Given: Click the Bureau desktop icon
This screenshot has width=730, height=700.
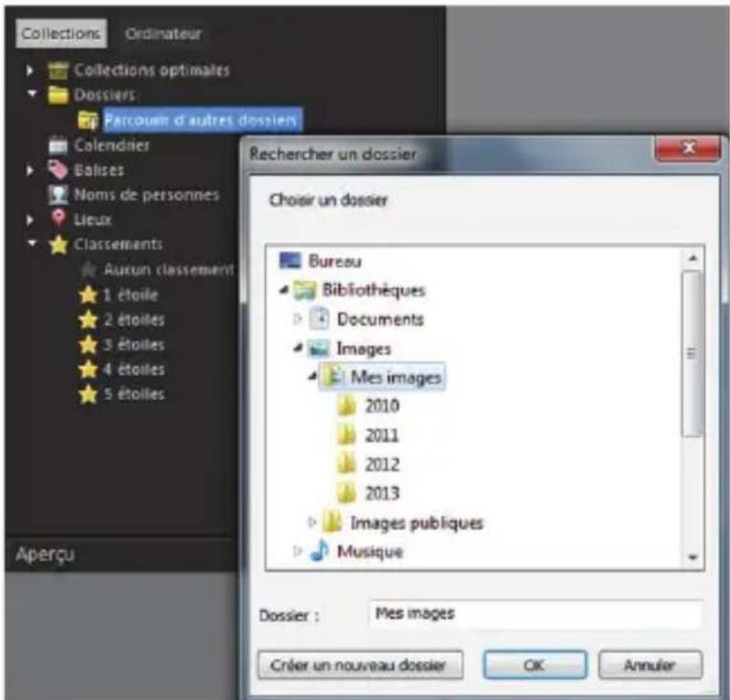Looking at the screenshot, I should [x=290, y=260].
